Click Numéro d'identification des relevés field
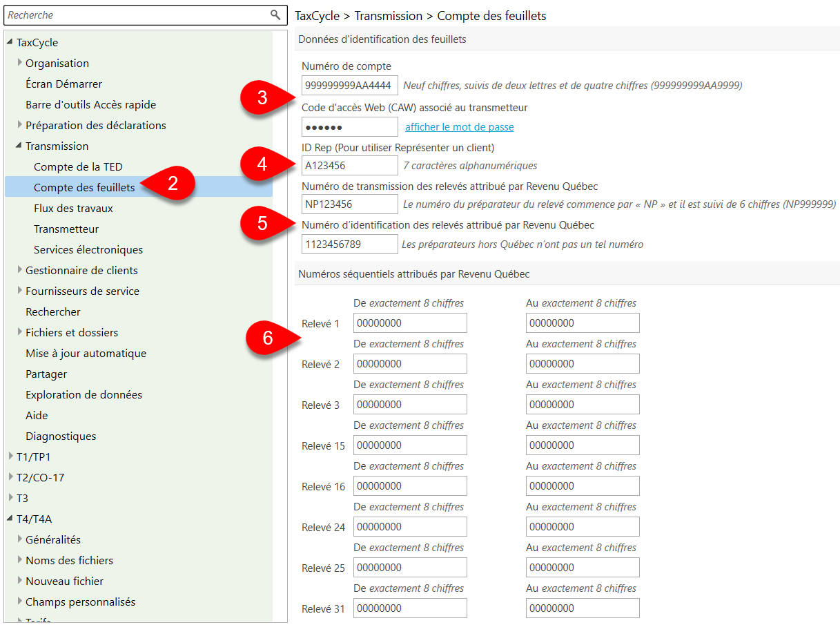Viewport: 840px width, 625px height. pyautogui.click(x=350, y=244)
